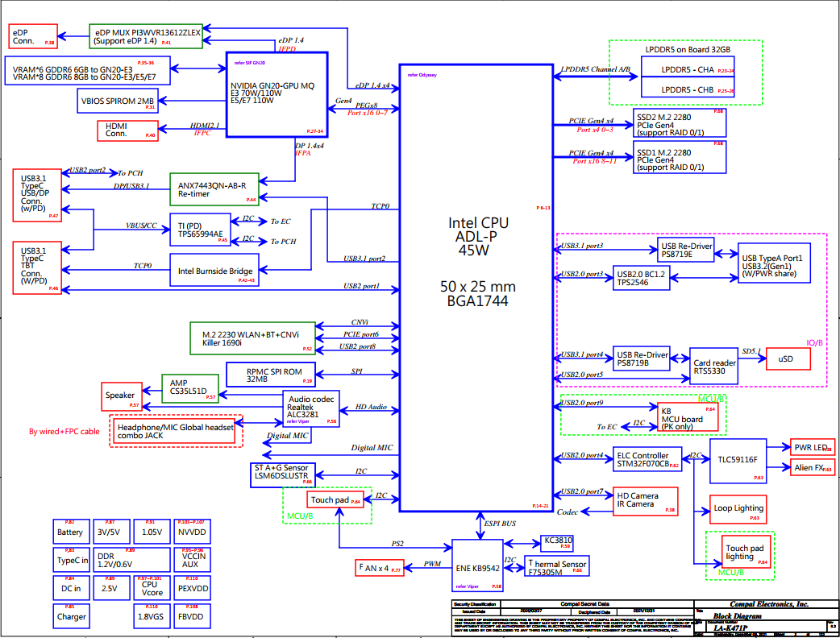
Task: Select the NVIDIA GN20-GPU MQ block
Action: click(277, 95)
